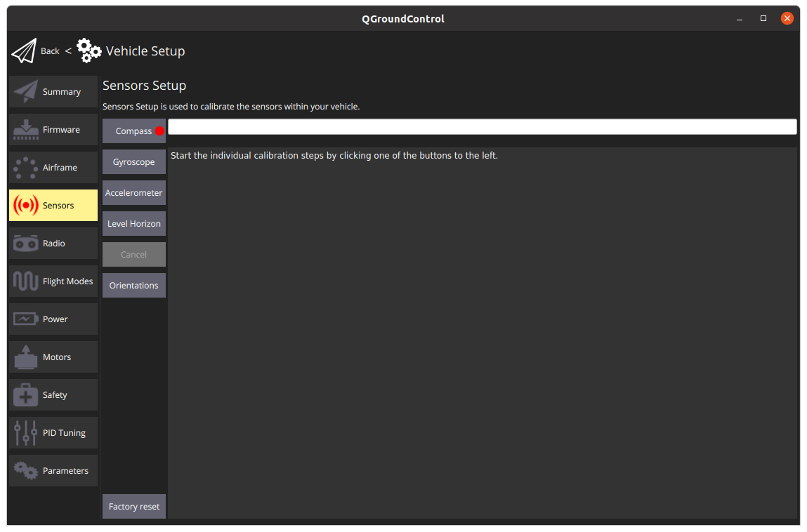Screen dimensions: 807x532
Task: Click the Safety first-aid icon
Action: pos(25,394)
